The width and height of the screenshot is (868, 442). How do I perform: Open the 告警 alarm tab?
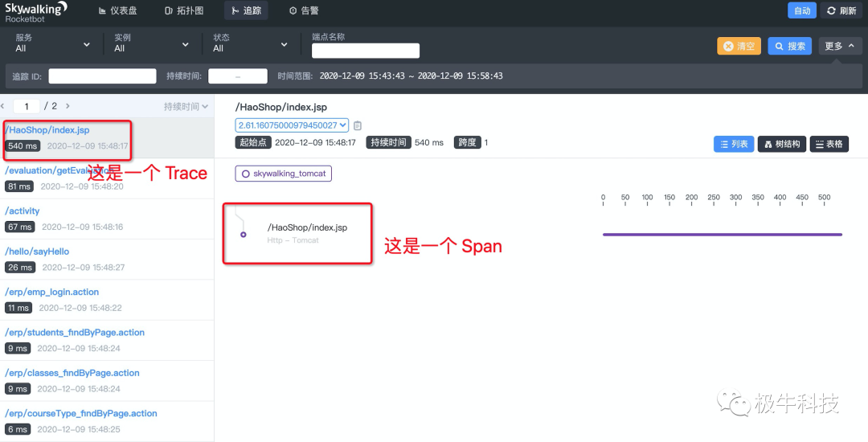pos(304,10)
